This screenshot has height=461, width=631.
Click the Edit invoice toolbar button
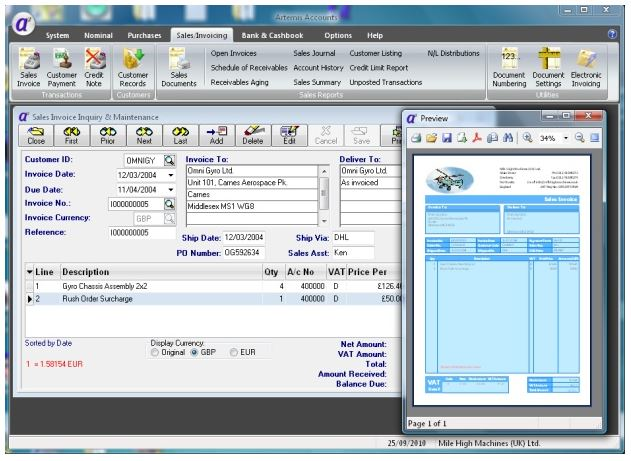tap(289, 136)
